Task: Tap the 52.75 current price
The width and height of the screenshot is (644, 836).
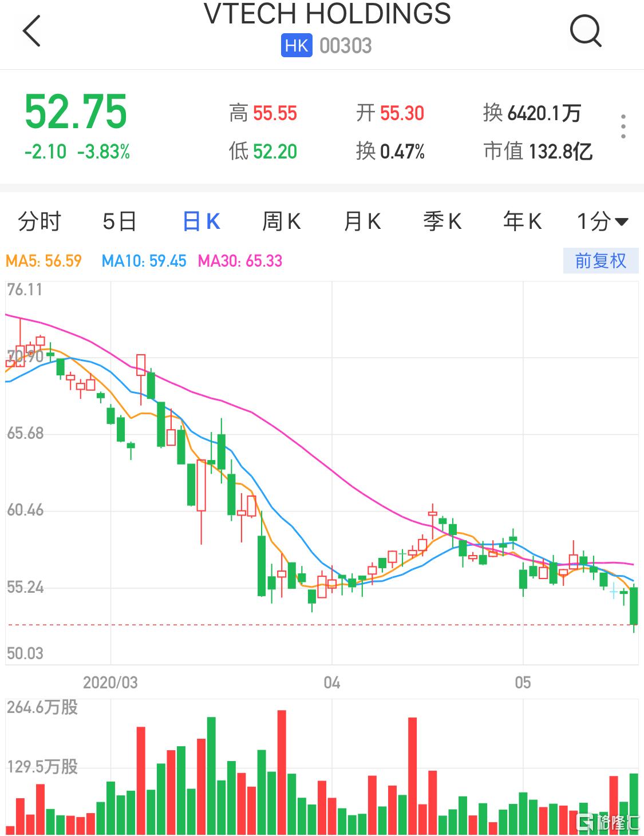Action: (x=76, y=112)
